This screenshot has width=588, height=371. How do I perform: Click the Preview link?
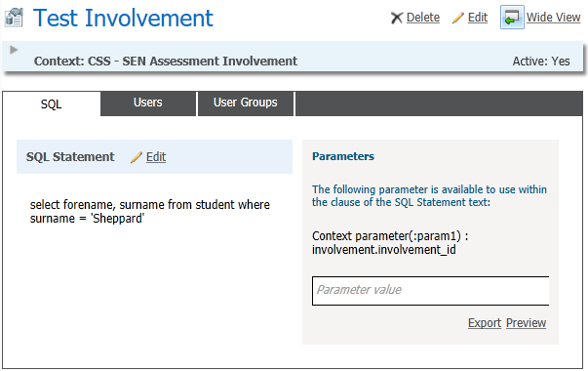(526, 323)
